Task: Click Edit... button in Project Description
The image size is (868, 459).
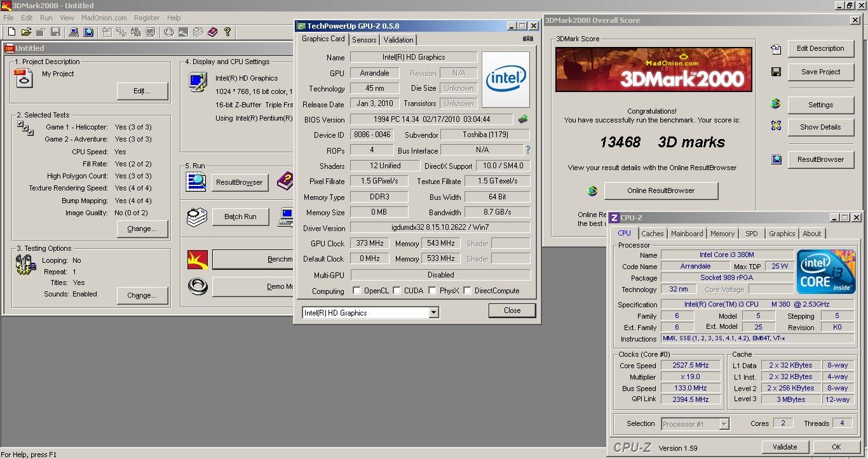Action: click(142, 91)
